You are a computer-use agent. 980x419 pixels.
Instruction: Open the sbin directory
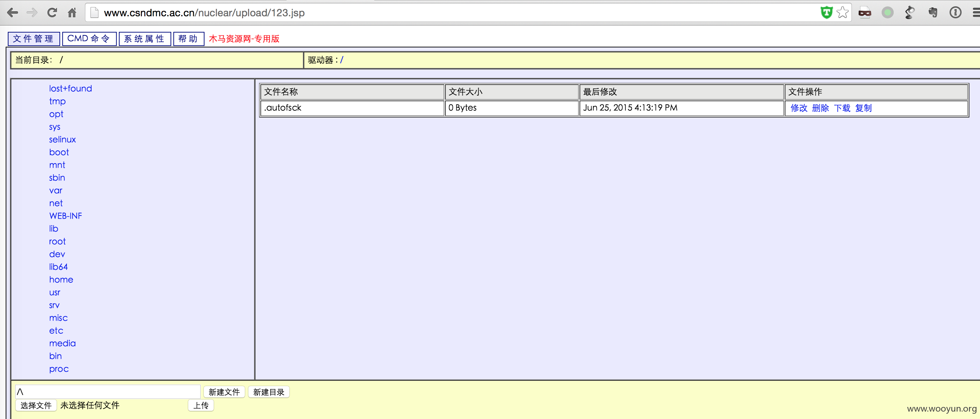[x=57, y=178]
